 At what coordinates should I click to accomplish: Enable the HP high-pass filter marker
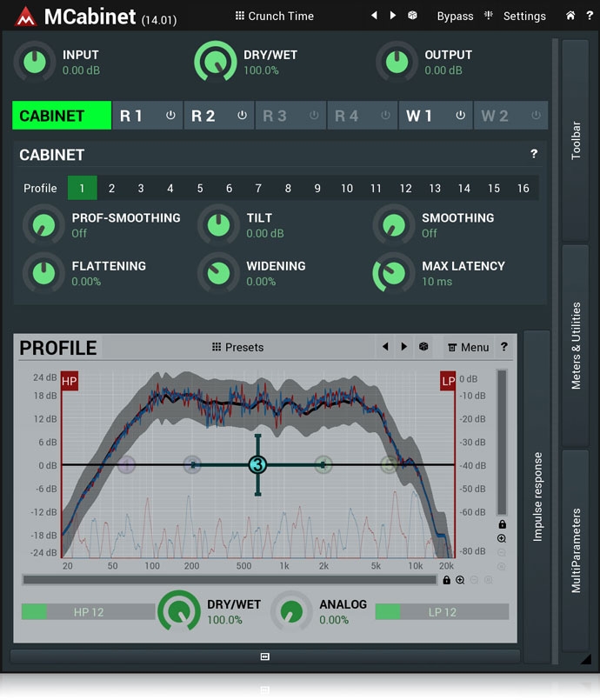[x=70, y=381]
